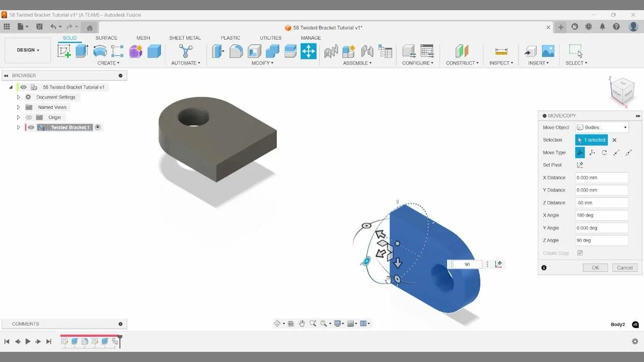Click the Z Angle input field
The width and height of the screenshot is (644, 362).
point(602,240)
